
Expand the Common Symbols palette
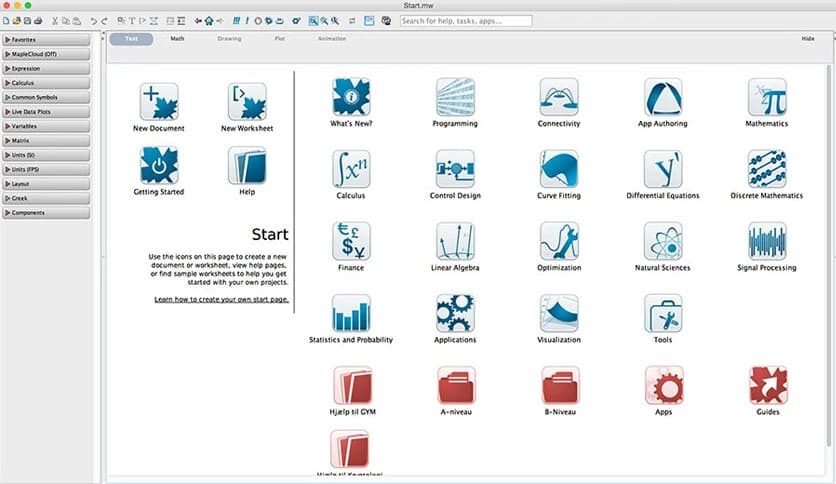pyautogui.click(x=46, y=97)
